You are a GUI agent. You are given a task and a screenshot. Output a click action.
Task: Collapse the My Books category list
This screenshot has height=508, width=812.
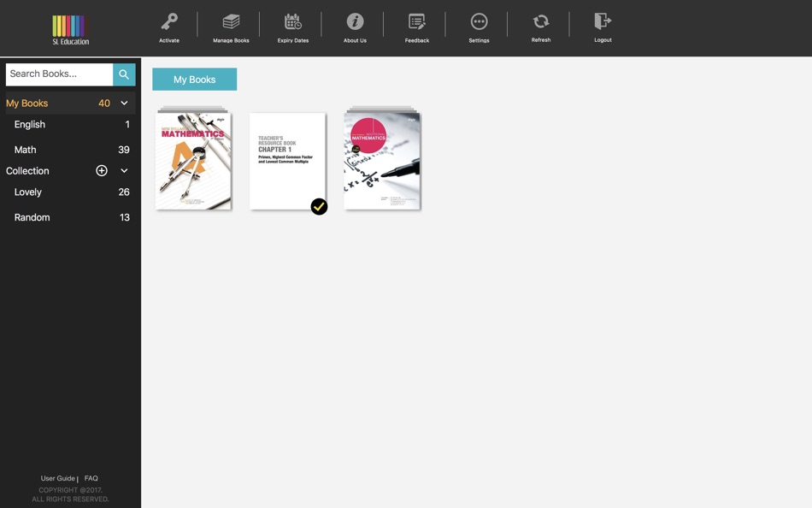coord(124,103)
